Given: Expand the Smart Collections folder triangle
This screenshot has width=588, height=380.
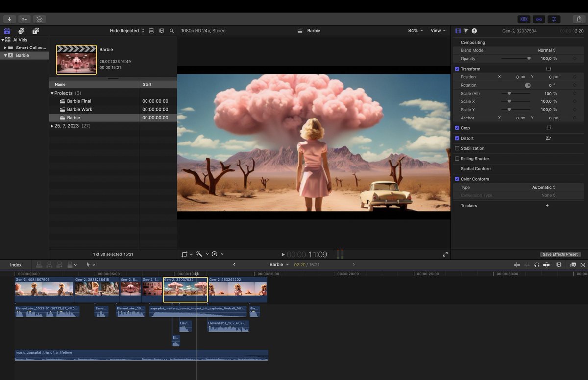Looking at the screenshot, I should click(x=5, y=47).
